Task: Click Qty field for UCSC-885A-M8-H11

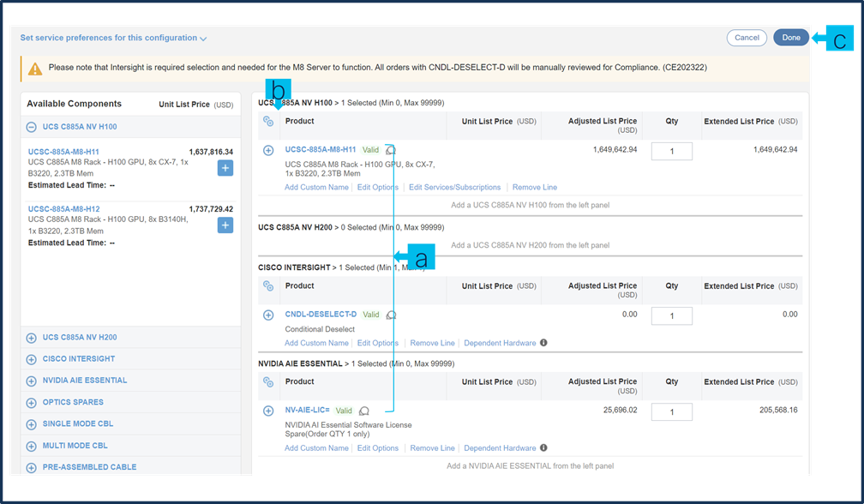Action: coord(672,152)
